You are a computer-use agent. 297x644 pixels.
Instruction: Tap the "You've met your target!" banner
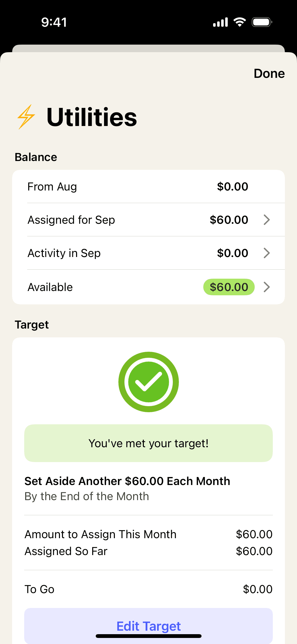tap(148, 443)
